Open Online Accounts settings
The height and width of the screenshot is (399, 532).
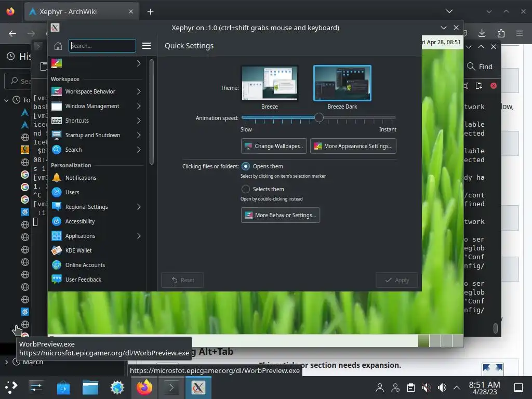(x=96, y=265)
